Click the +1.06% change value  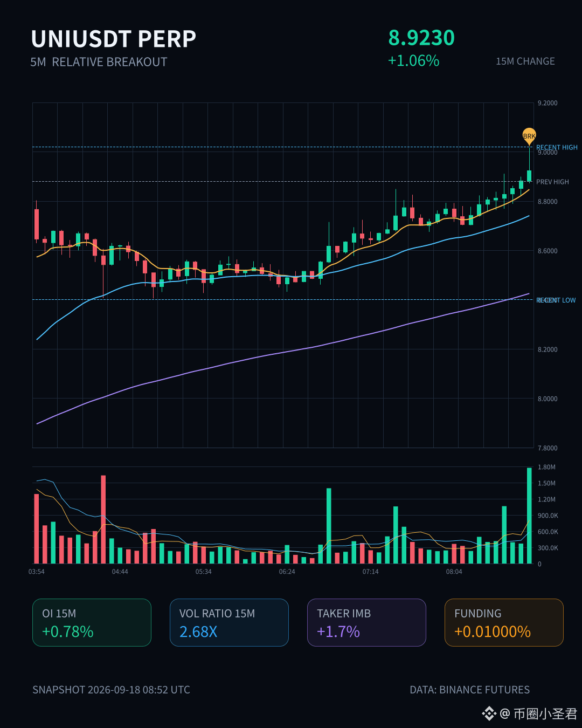414,60
